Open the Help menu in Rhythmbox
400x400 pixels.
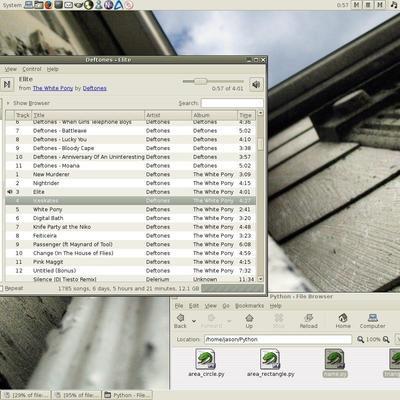click(x=52, y=69)
